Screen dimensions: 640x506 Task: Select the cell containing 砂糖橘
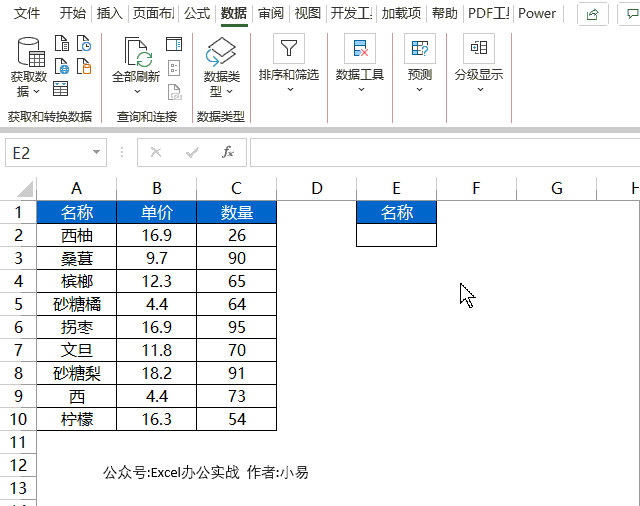click(76, 304)
